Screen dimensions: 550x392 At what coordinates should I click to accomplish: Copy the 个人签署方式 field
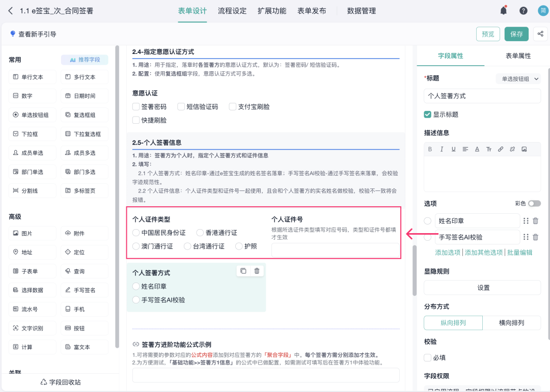coord(243,271)
